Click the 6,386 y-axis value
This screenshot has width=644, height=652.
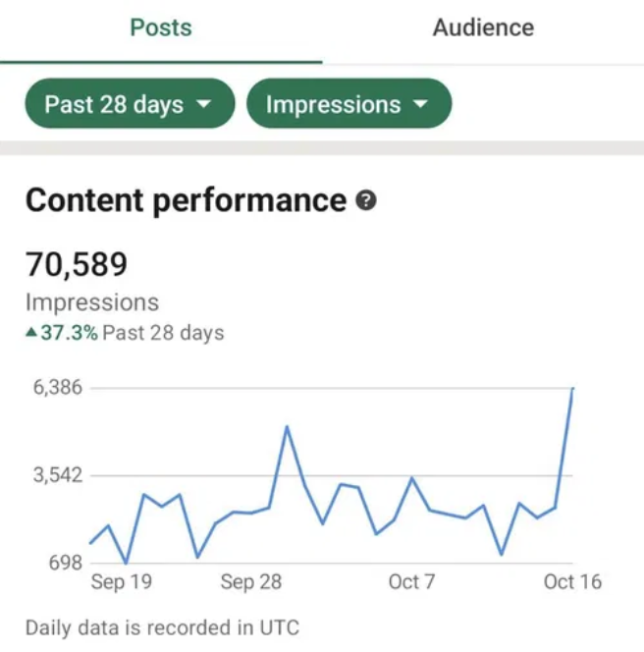(57, 388)
